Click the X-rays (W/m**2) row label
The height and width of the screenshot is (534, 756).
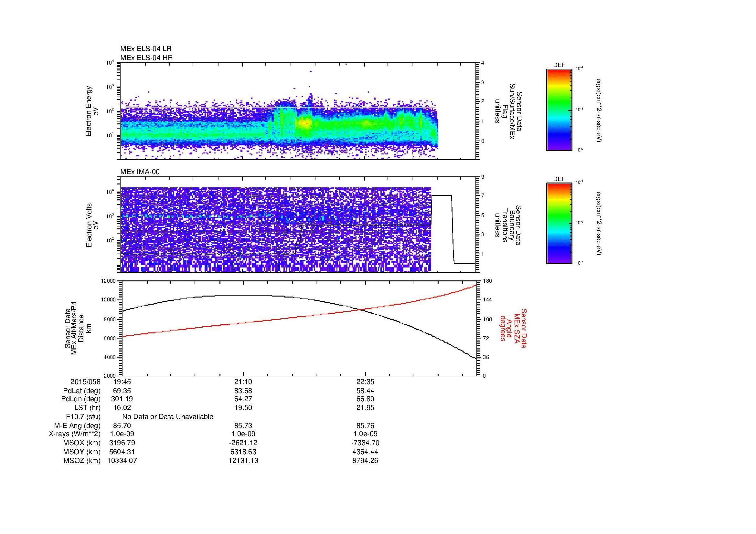click(74, 434)
